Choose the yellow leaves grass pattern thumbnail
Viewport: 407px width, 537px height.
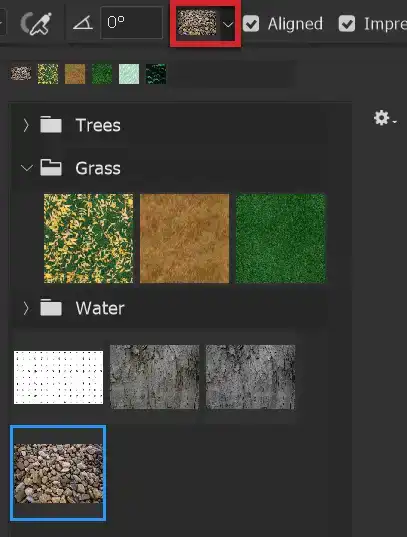coord(88,238)
